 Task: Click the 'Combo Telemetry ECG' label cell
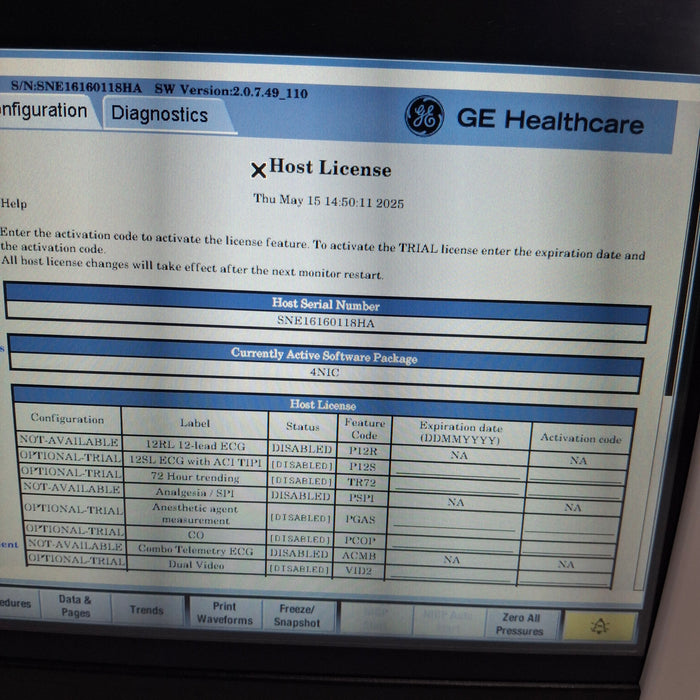coord(196,550)
